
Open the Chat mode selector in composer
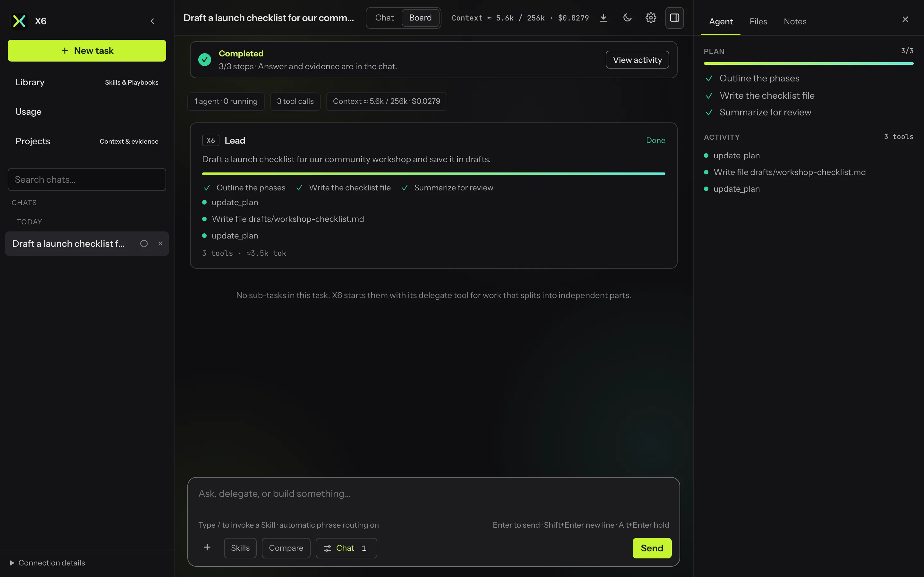coord(346,548)
